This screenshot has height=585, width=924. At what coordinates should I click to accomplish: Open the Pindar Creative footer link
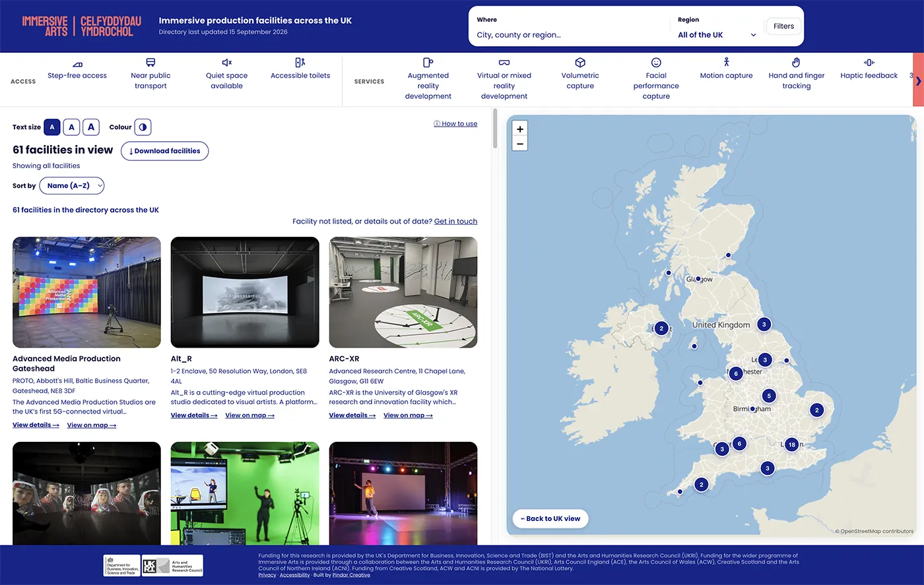pyautogui.click(x=351, y=575)
